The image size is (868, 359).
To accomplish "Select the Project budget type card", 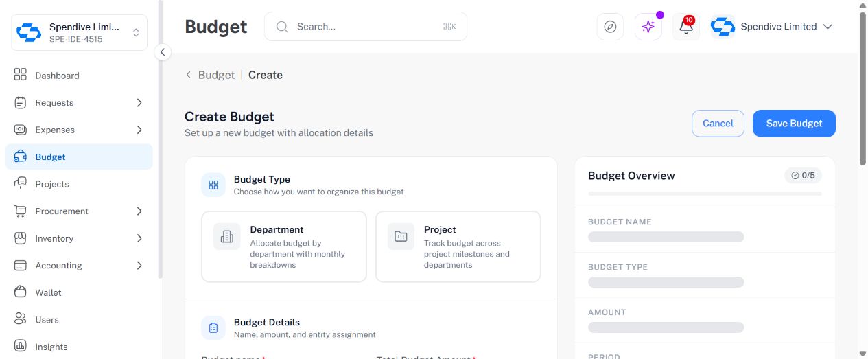I will coord(458,246).
